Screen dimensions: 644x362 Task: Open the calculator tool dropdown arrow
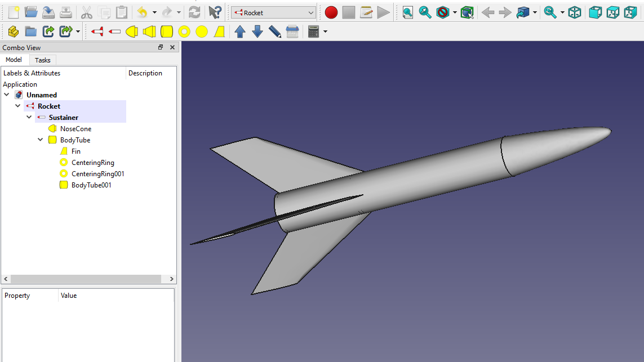pos(325,32)
